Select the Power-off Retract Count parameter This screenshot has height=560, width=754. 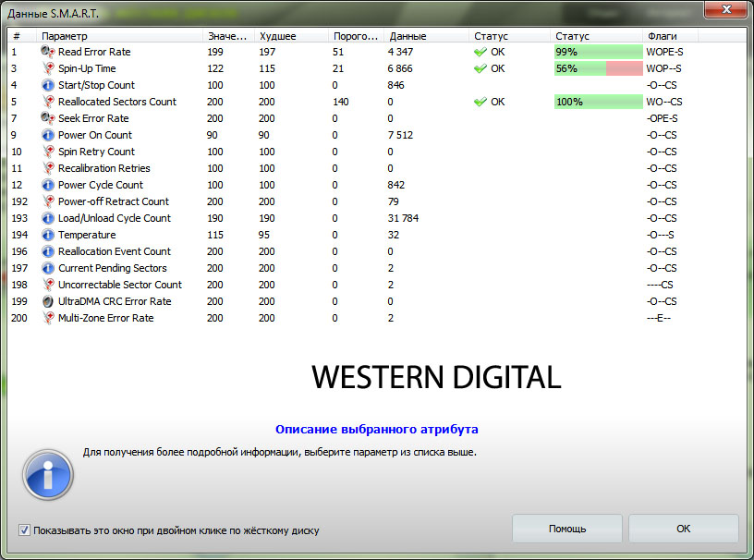[x=114, y=201]
